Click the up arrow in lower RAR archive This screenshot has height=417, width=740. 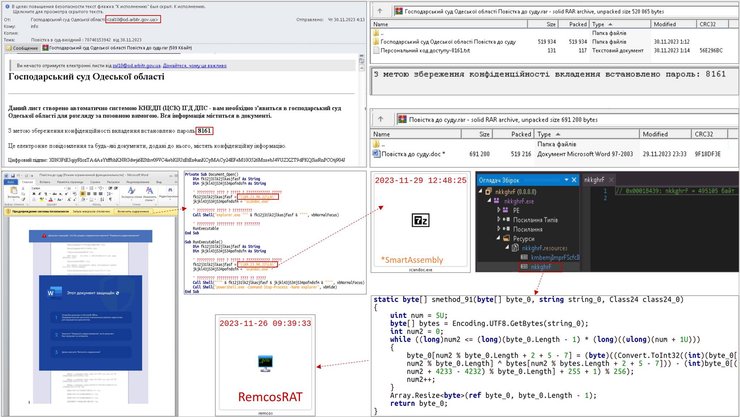click(378, 119)
